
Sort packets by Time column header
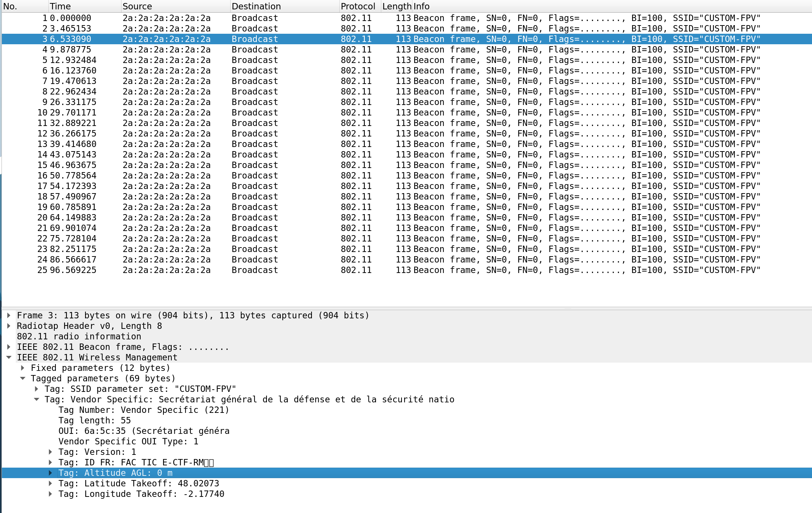(60, 6)
